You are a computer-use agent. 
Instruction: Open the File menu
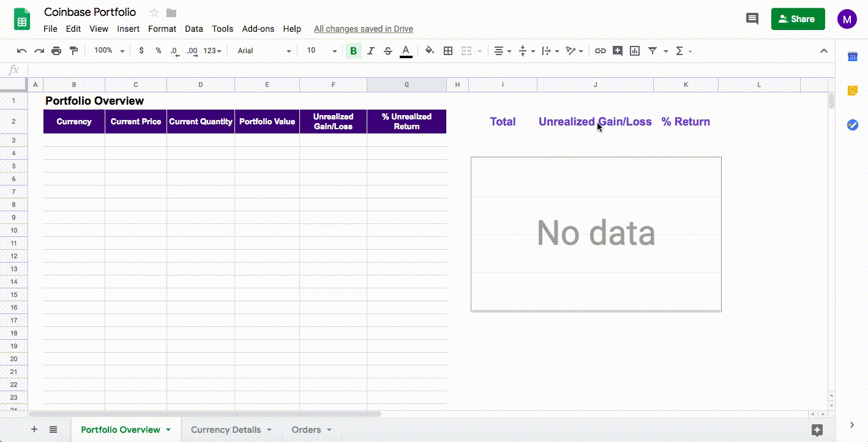pos(50,29)
